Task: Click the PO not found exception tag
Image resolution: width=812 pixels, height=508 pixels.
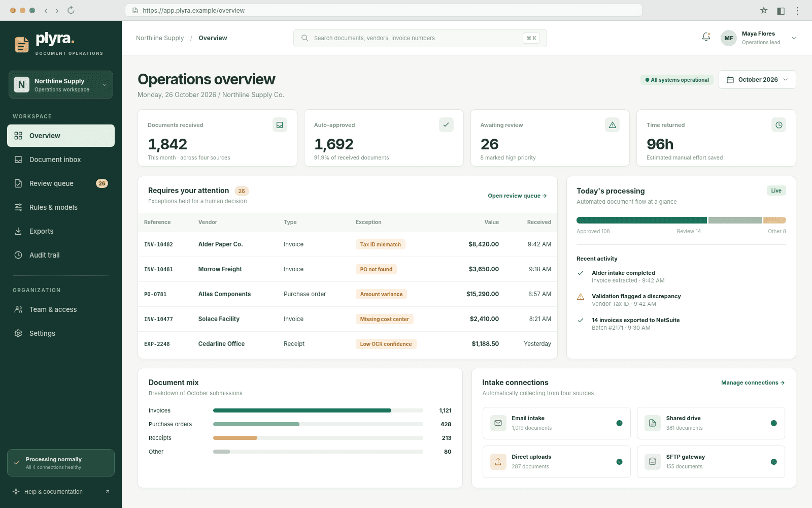Action: pos(376,269)
